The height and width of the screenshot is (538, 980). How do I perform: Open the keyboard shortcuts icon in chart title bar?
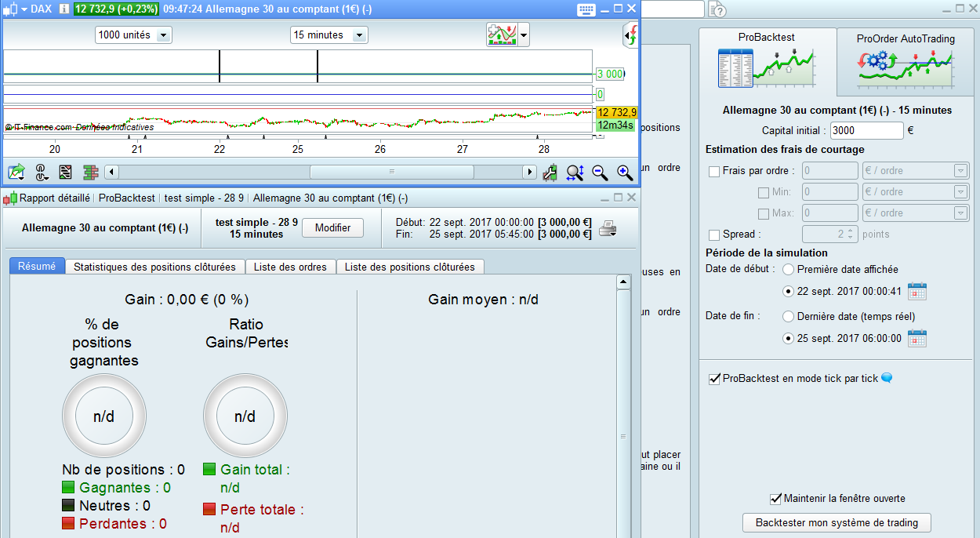pos(586,9)
